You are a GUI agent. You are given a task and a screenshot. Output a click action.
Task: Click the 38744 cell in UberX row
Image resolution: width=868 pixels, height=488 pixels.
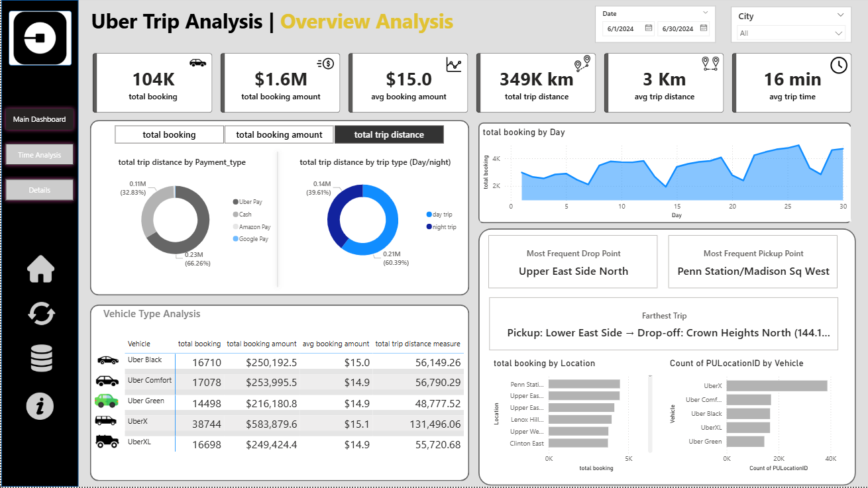207,424
